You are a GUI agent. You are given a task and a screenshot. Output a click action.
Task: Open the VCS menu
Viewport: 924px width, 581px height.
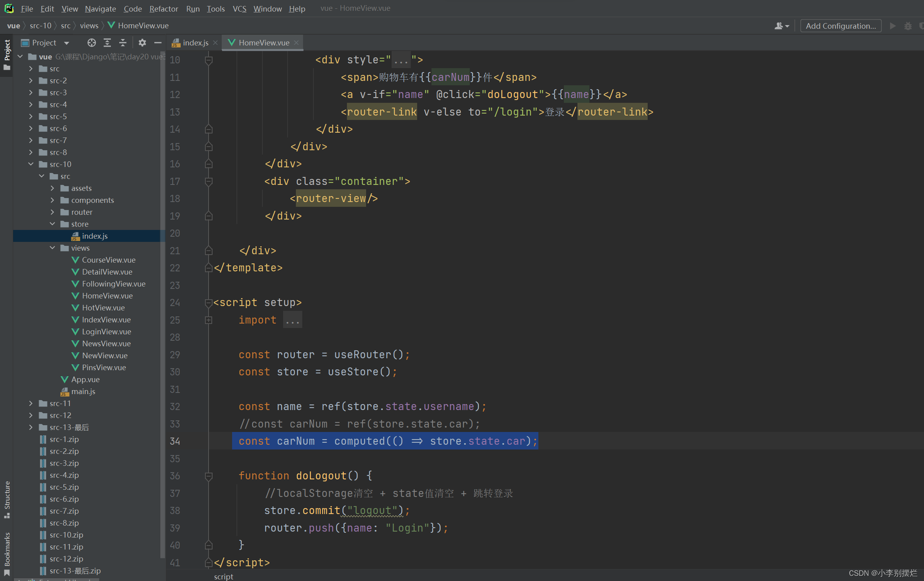coord(239,9)
